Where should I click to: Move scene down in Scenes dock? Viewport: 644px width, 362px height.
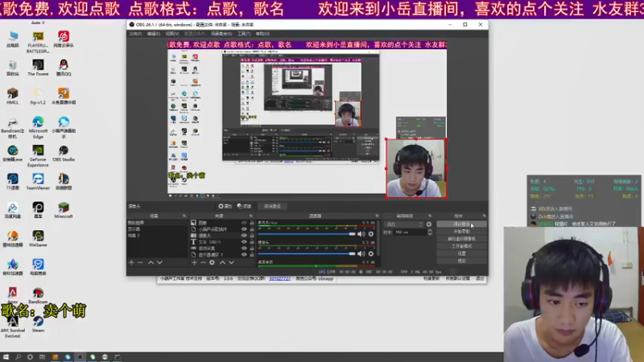[x=159, y=262]
